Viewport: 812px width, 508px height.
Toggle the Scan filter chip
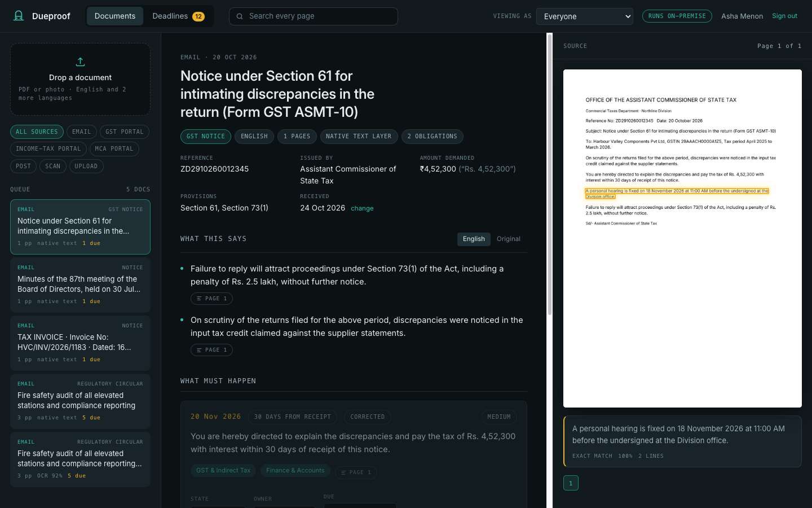point(53,167)
